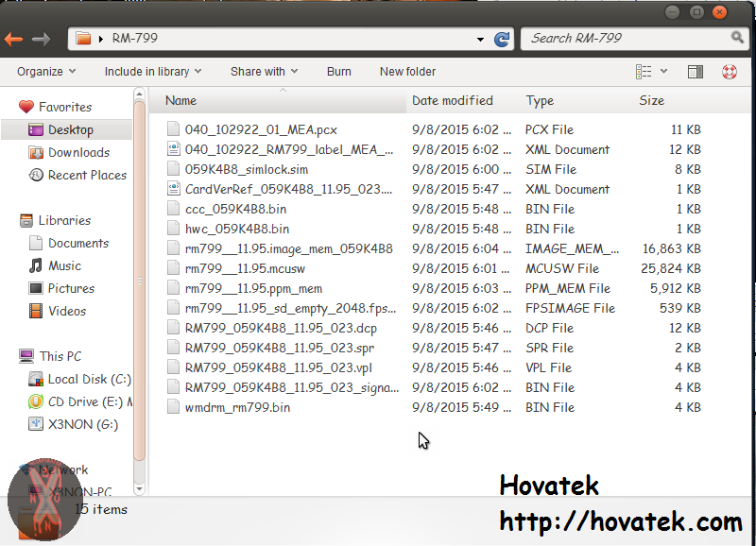This screenshot has width=756, height=546.
Task: Click the search magnifier icon
Action: click(738, 38)
